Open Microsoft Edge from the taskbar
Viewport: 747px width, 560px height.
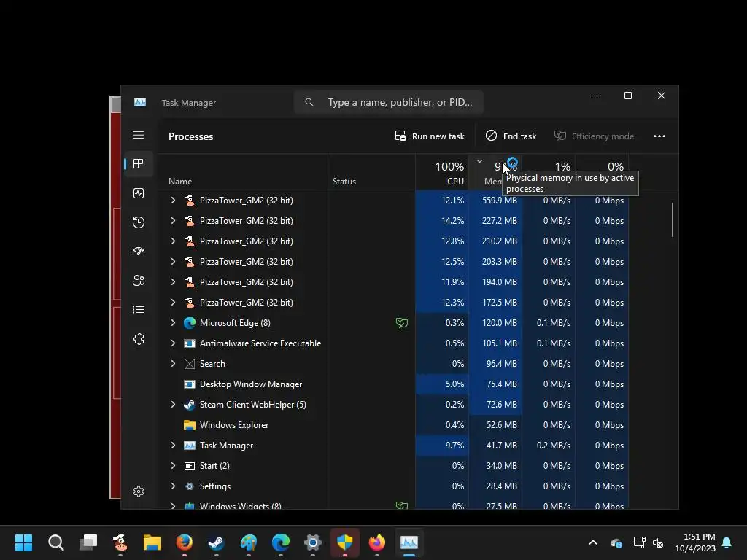pyautogui.click(x=281, y=542)
